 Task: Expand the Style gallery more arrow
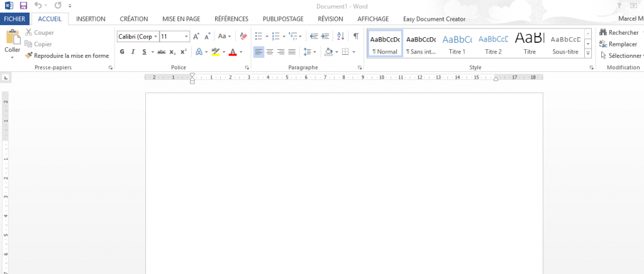[x=588, y=53]
